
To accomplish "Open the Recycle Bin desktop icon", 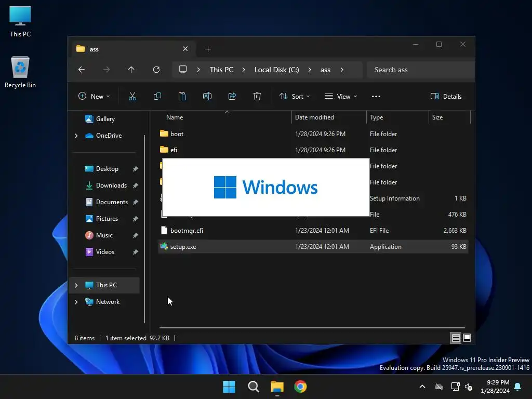I will 20,72.
